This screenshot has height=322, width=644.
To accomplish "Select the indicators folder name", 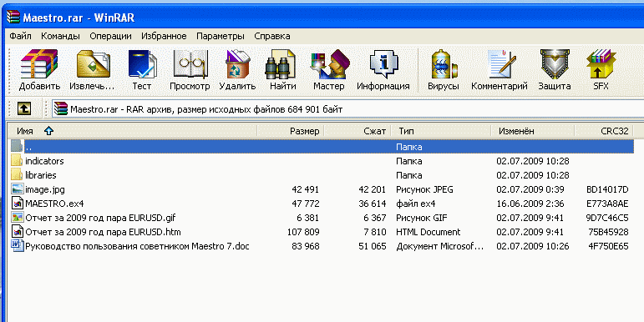I will pos(44,161).
